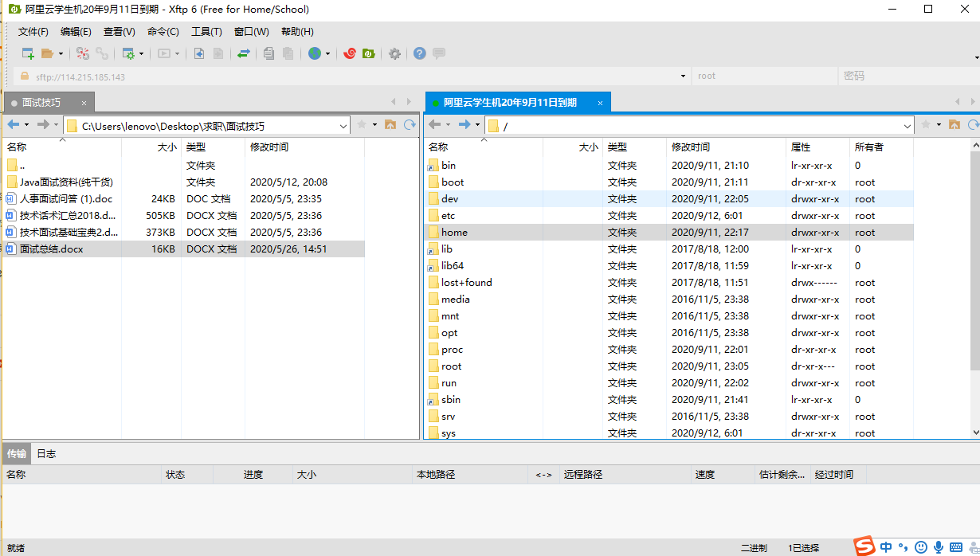
Task: Open Help via the question mark icon
Action: 419,53
